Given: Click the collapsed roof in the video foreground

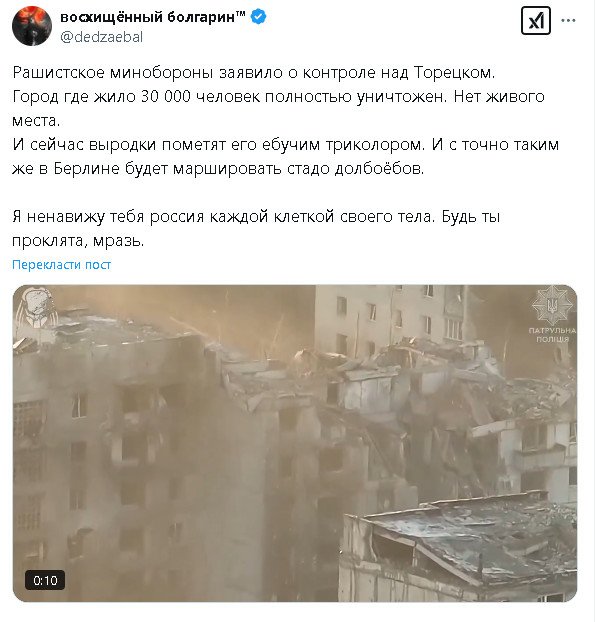Looking at the screenshot, I should pos(460,547).
